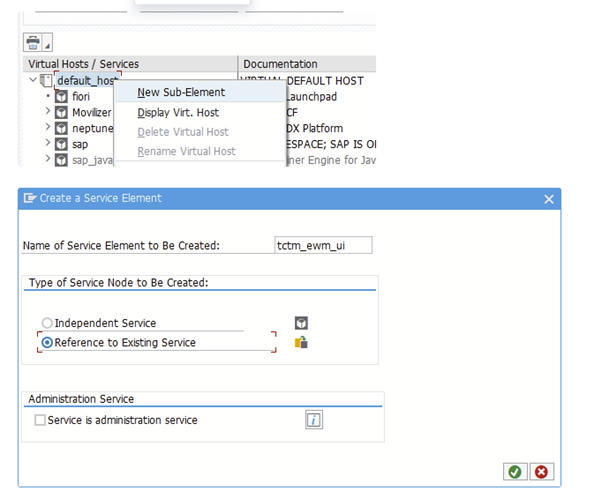Choose New Sub-Element from context menu
Image resolution: width=602 pixels, height=498 pixels.
181,92
